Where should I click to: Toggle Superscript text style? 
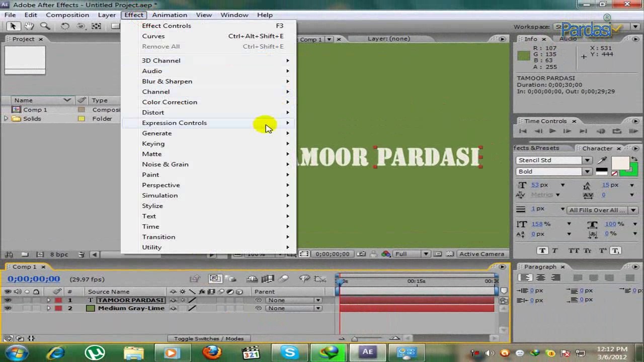(602, 250)
